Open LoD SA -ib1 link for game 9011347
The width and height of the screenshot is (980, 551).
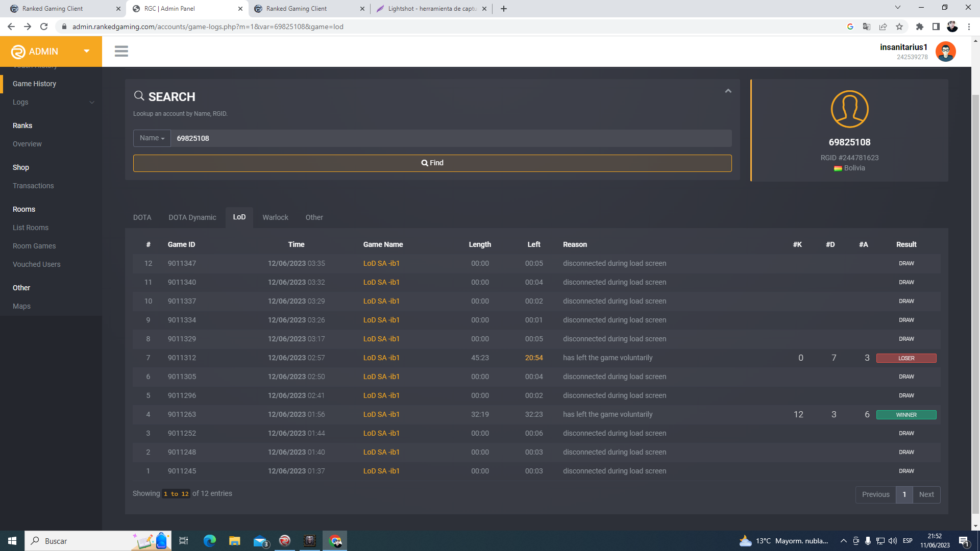(381, 264)
